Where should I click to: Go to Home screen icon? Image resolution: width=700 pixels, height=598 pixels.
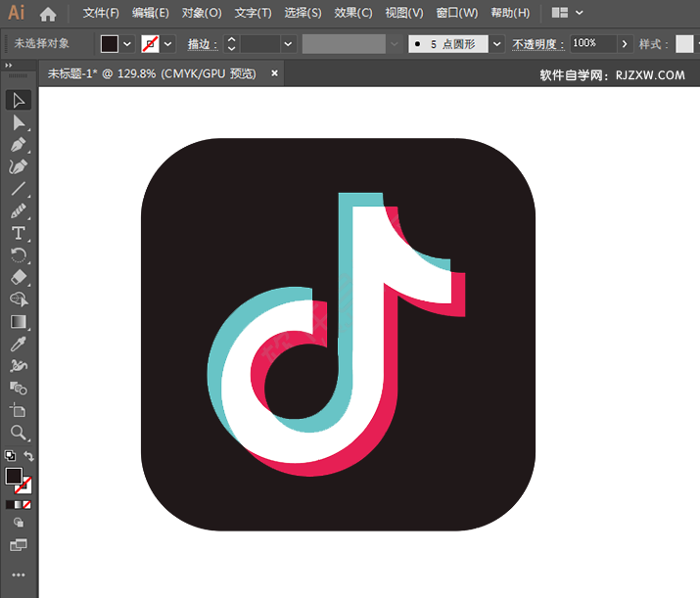pyautogui.click(x=48, y=14)
